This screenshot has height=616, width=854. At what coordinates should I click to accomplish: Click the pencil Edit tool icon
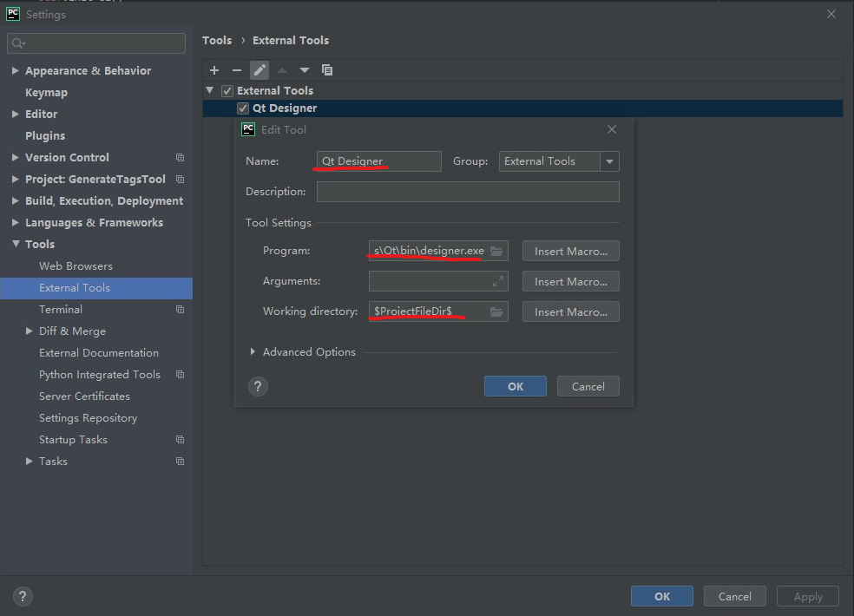(259, 70)
